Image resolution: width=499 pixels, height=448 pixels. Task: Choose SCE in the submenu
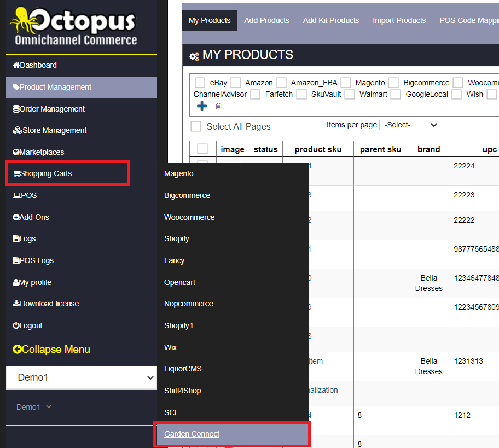[x=172, y=412]
